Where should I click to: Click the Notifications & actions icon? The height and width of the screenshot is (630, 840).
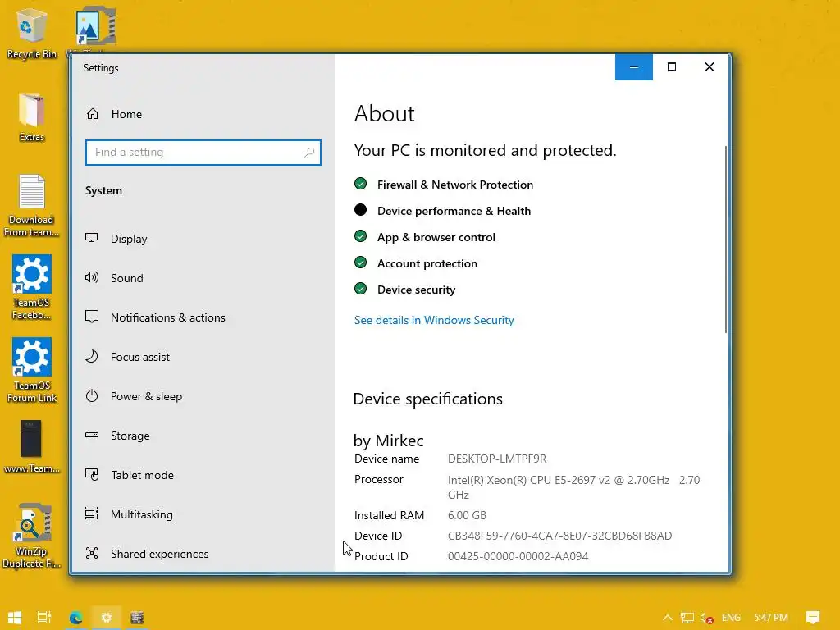click(92, 317)
